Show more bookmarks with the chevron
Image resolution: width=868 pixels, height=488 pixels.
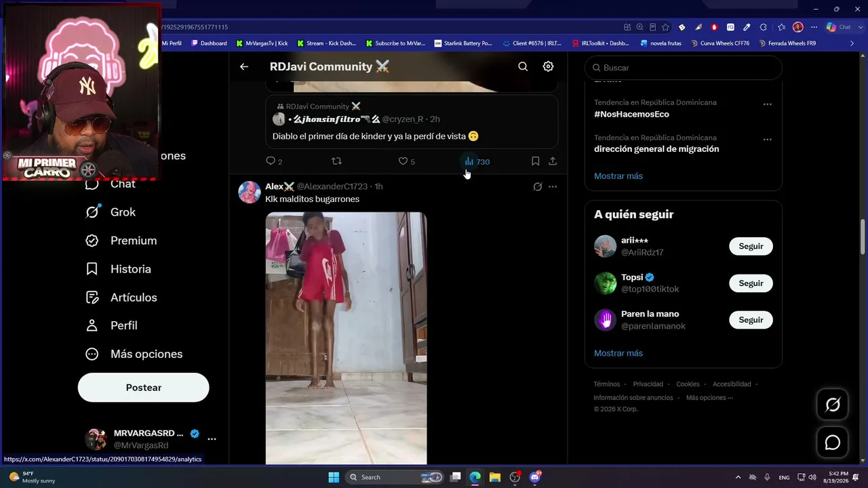click(852, 43)
